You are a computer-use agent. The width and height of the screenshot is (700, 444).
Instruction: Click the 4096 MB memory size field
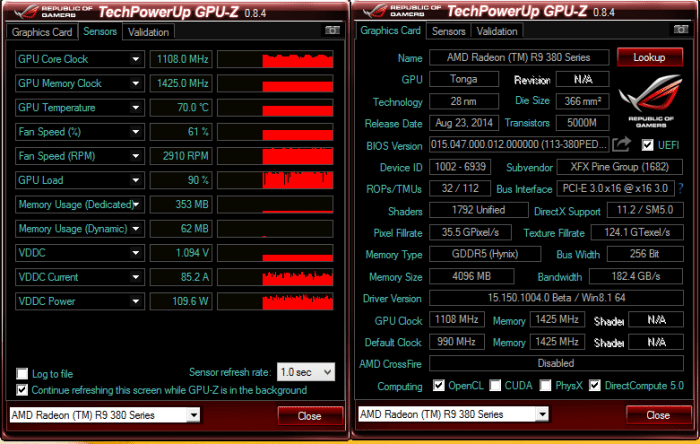coord(471,276)
